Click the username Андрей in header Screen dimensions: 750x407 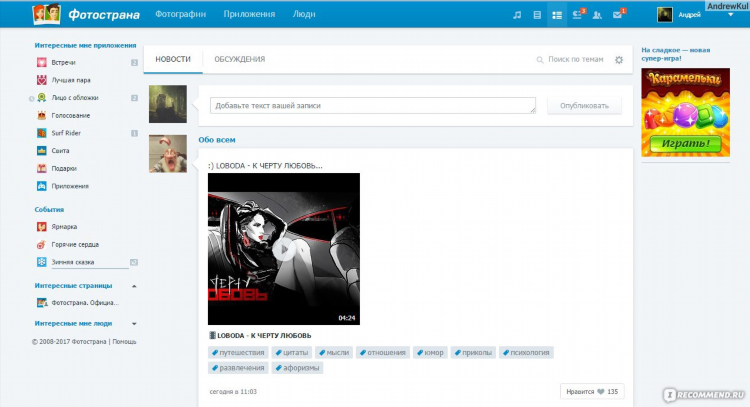(x=689, y=15)
